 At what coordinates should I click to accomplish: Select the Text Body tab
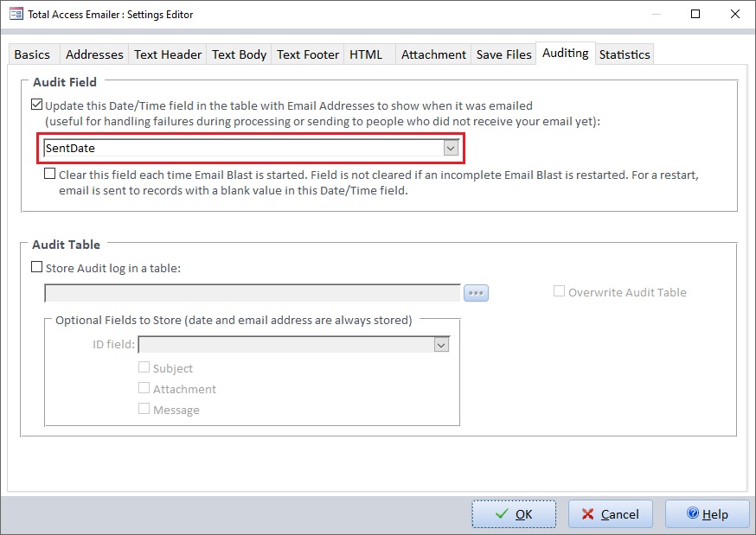tap(239, 54)
